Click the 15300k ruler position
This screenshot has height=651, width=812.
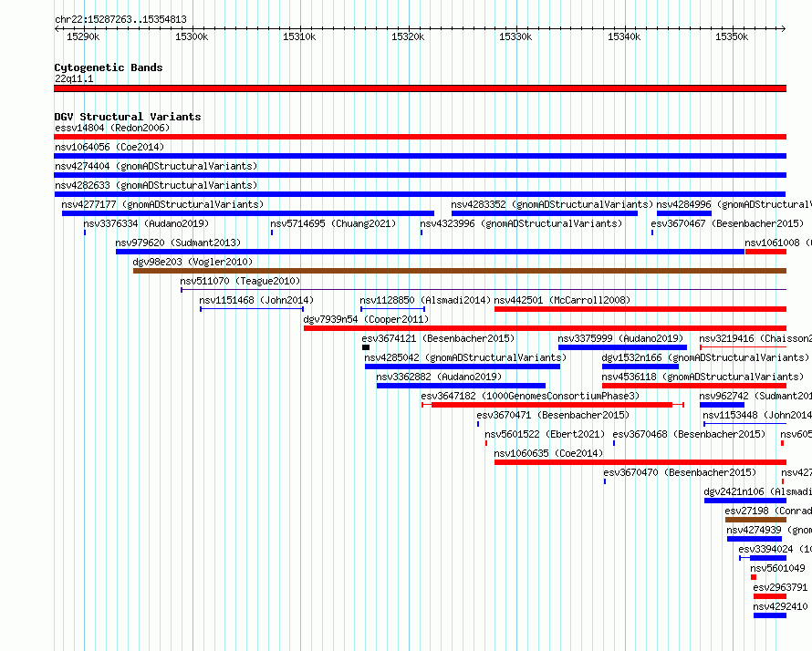click(x=192, y=36)
